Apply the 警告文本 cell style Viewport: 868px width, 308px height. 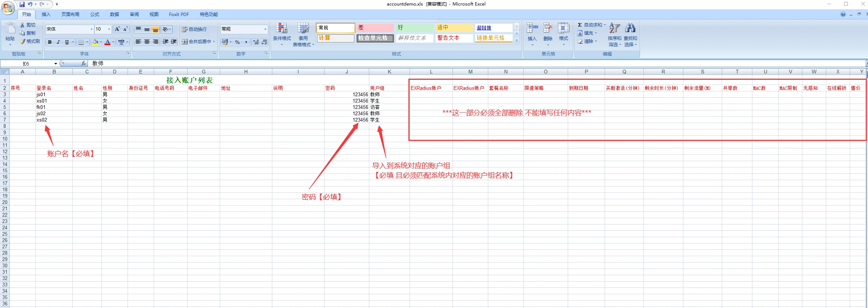(454, 38)
